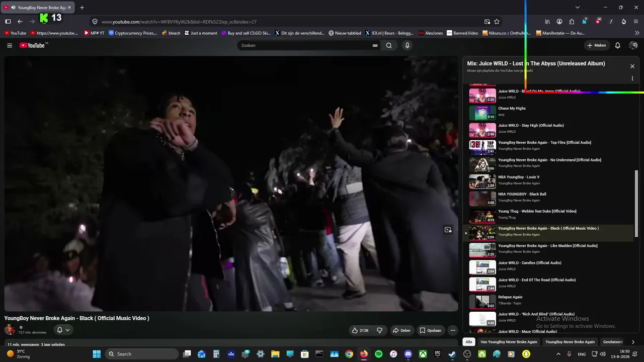Open Steam from the taskbar
644x362 pixels.
tap(452, 354)
